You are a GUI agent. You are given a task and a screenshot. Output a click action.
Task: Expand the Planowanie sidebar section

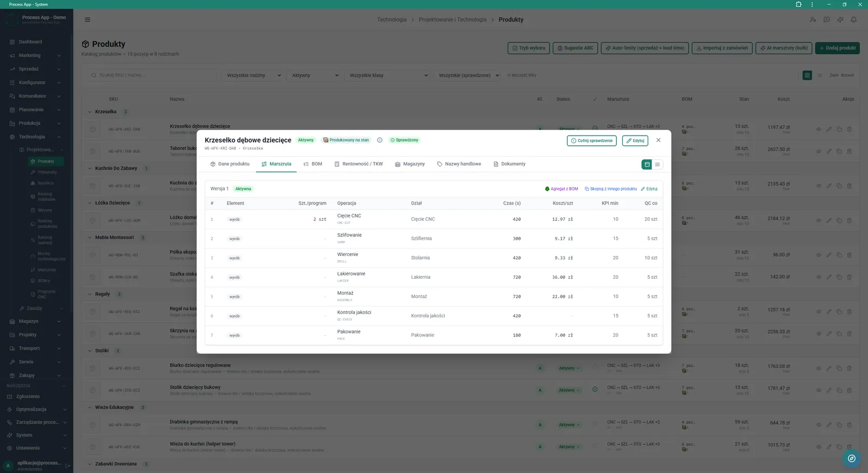35,110
